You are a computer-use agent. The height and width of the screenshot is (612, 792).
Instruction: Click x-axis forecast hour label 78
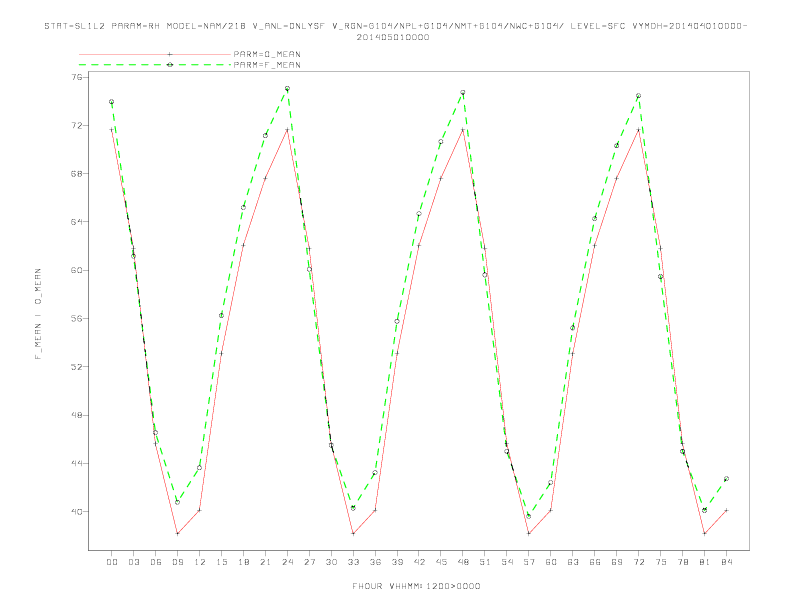(x=682, y=562)
